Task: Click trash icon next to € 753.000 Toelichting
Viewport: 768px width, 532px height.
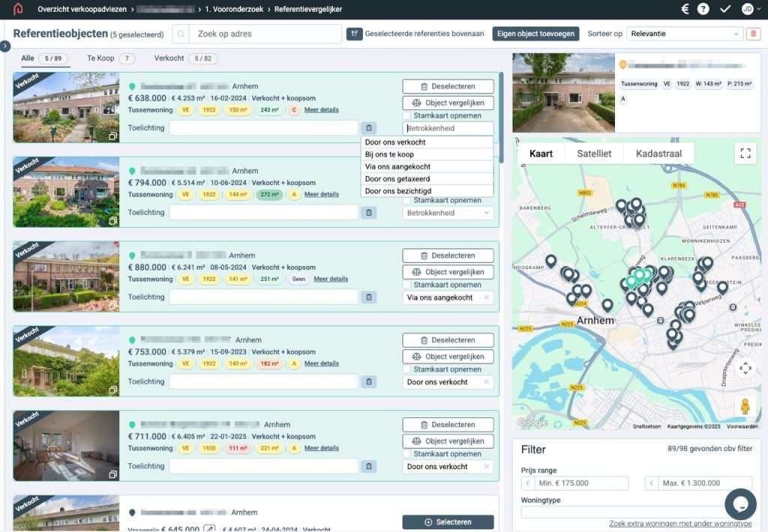Action: click(x=369, y=381)
